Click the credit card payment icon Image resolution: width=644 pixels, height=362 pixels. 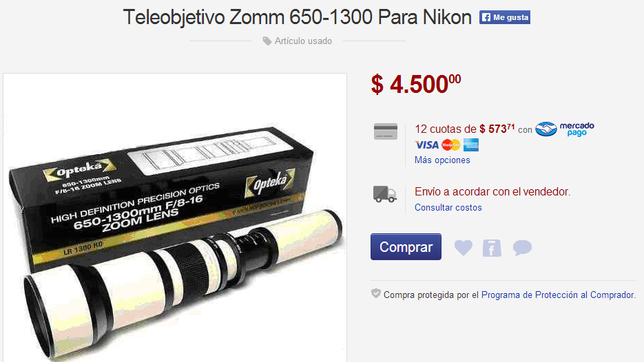click(386, 131)
